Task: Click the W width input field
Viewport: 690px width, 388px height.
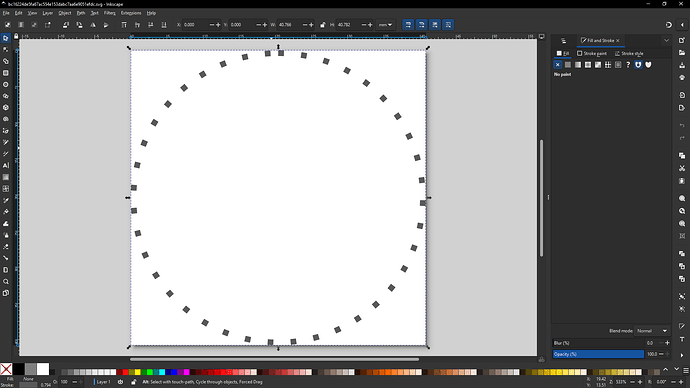Action: click(290, 25)
